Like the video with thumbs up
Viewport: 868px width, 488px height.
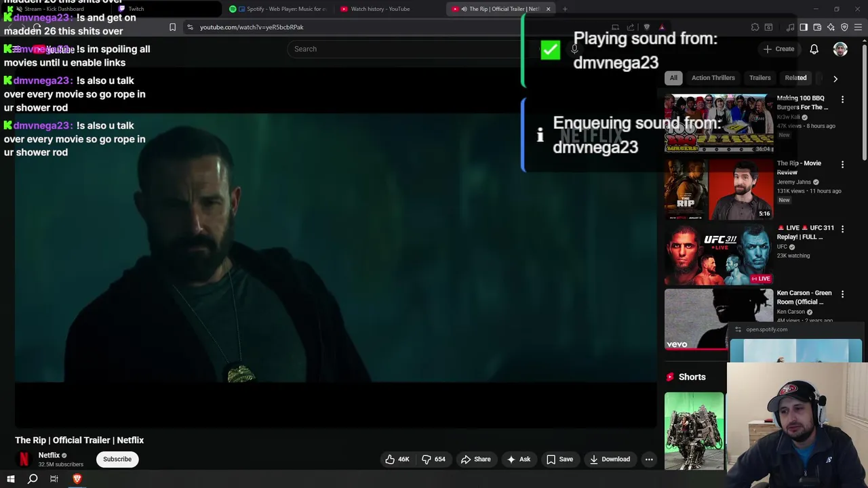(397, 459)
